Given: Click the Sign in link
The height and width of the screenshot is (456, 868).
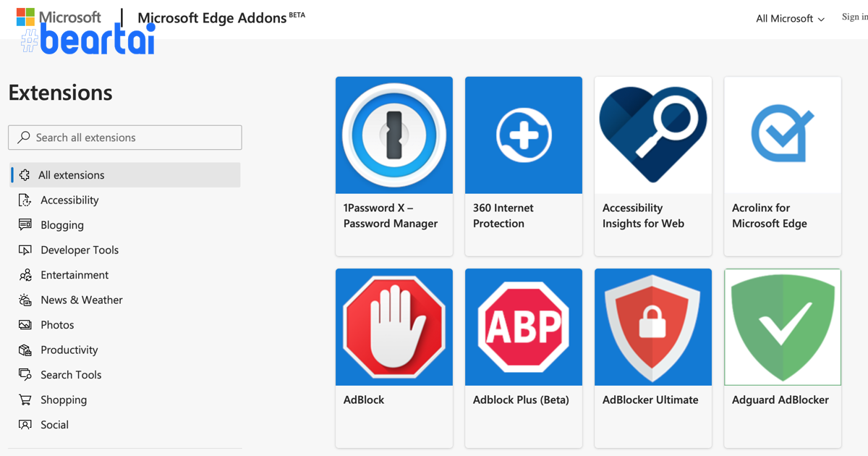Looking at the screenshot, I should pyautogui.click(x=854, y=17).
